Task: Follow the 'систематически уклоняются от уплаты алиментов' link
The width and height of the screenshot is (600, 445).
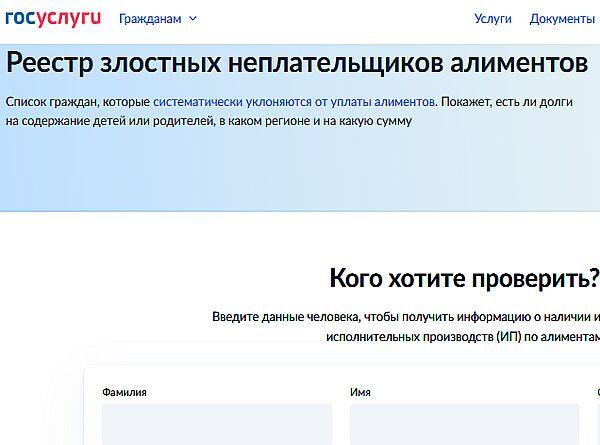Action: [x=294, y=102]
